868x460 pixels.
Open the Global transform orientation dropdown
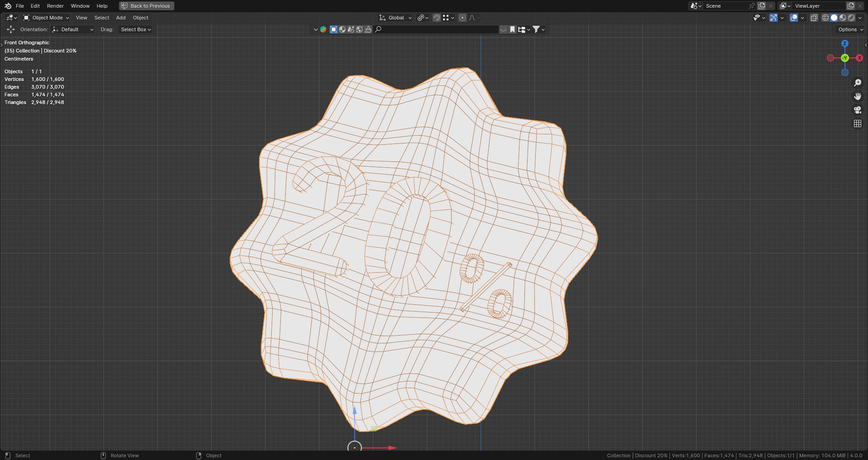point(396,18)
